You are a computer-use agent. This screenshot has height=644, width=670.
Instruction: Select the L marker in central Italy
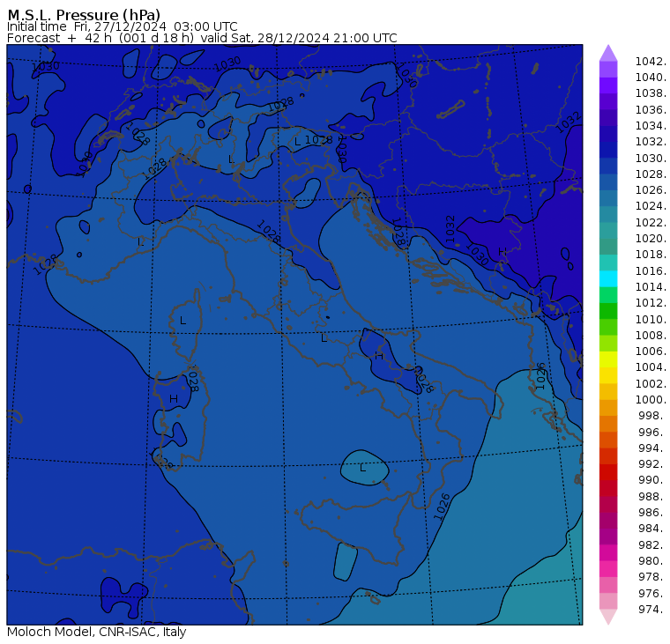click(x=324, y=338)
